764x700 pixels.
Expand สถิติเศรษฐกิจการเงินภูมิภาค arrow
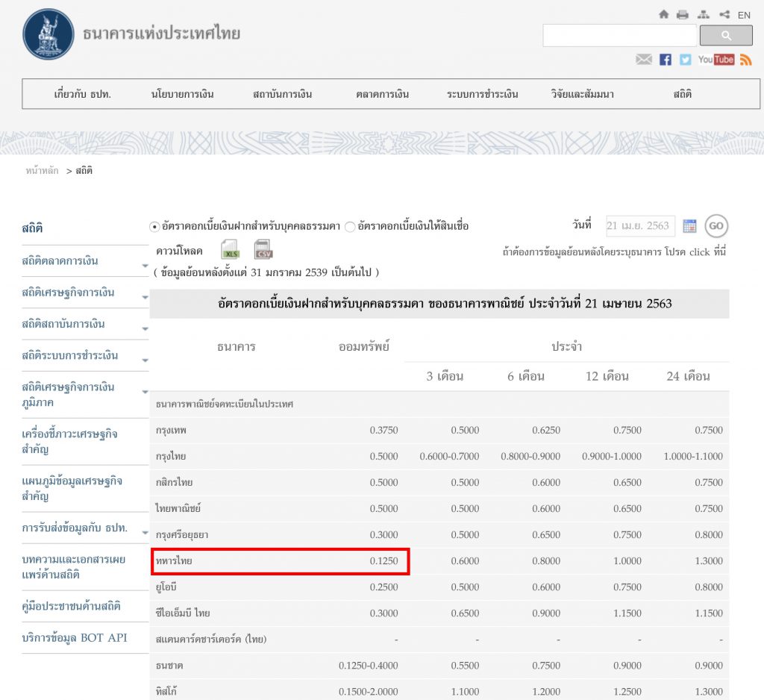coord(145,392)
